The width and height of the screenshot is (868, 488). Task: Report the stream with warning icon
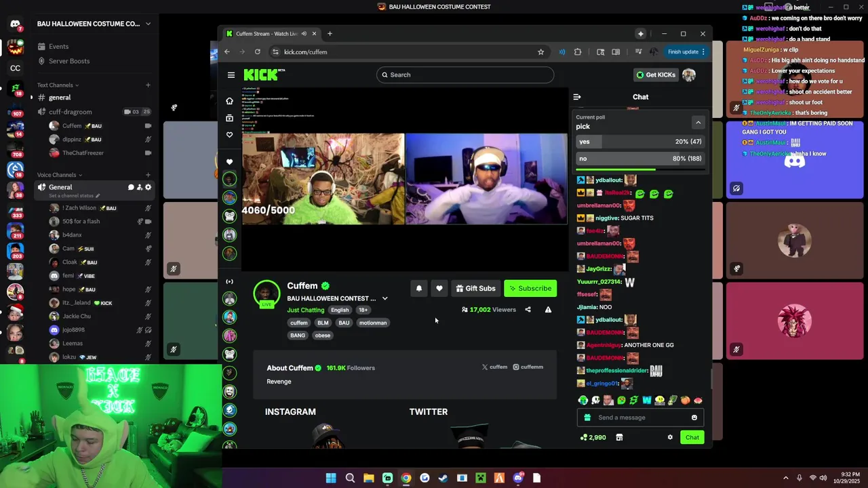click(x=548, y=310)
